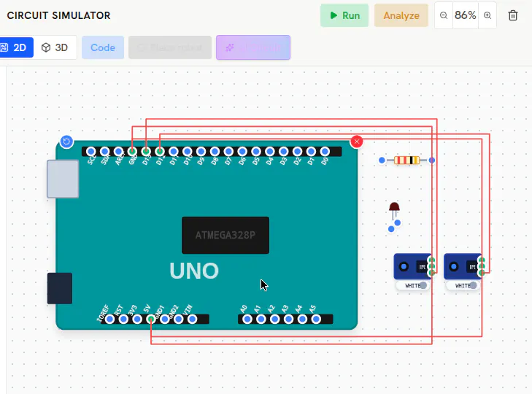Click the UNO's USB port

coord(63,179)
